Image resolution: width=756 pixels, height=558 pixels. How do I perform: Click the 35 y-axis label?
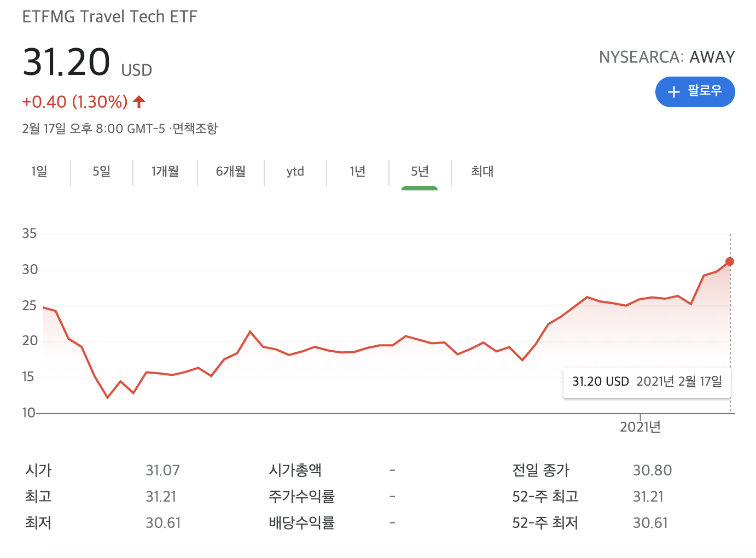click(30, 234)
